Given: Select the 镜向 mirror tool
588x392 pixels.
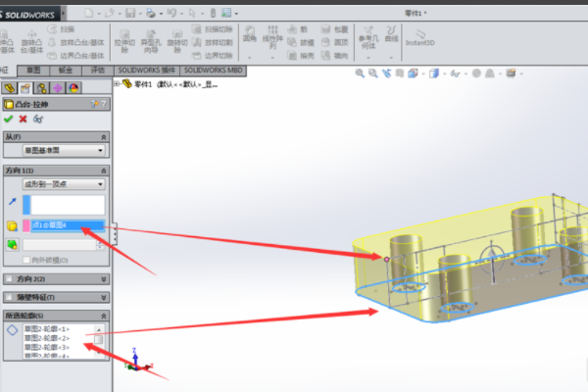Looking at the screenshot, I should click(x=334, y=56).
